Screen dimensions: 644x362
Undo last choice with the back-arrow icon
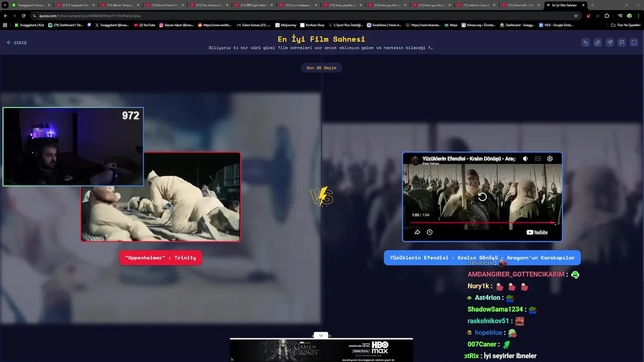click(x=585, y=43)
